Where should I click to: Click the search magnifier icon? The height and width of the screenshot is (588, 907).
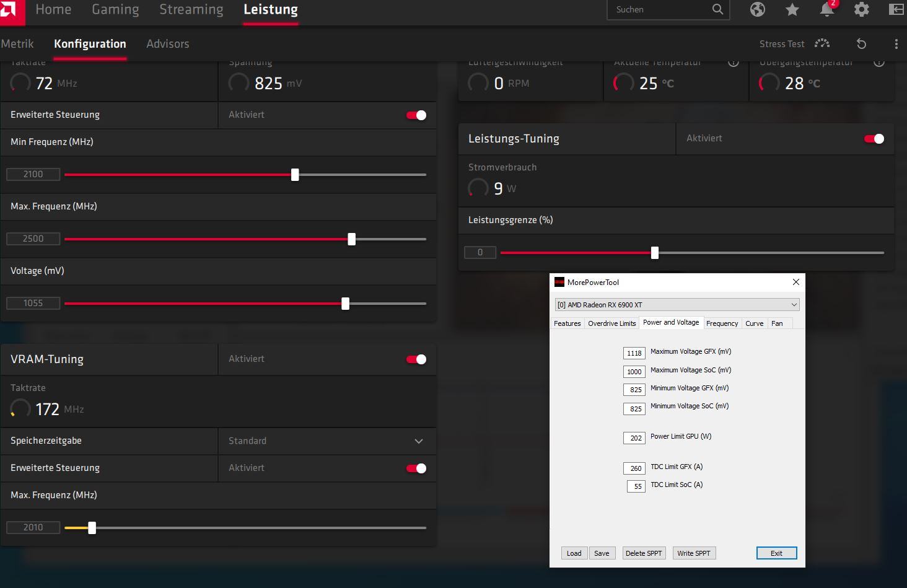pos(717,9)
